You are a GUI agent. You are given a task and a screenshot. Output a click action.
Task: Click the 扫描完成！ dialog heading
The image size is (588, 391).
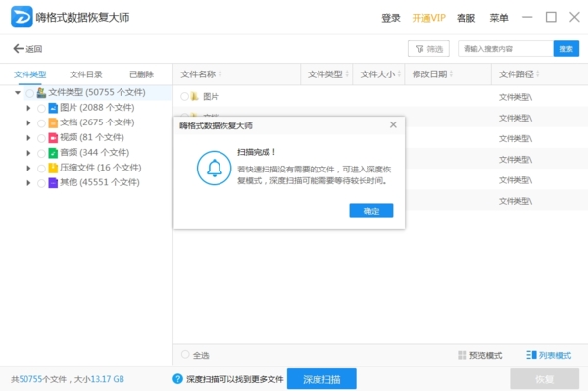(257, 152)
